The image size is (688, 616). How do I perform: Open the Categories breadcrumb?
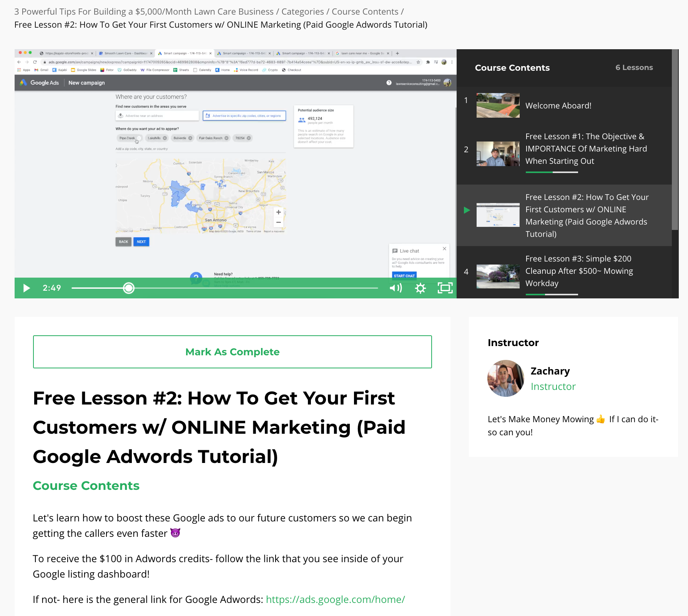(303, 12)
